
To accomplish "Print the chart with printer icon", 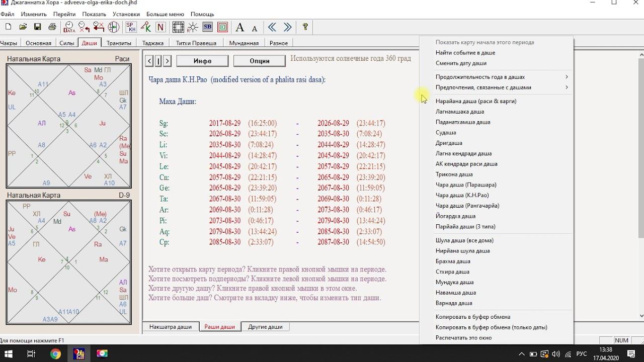I will 52,27.
